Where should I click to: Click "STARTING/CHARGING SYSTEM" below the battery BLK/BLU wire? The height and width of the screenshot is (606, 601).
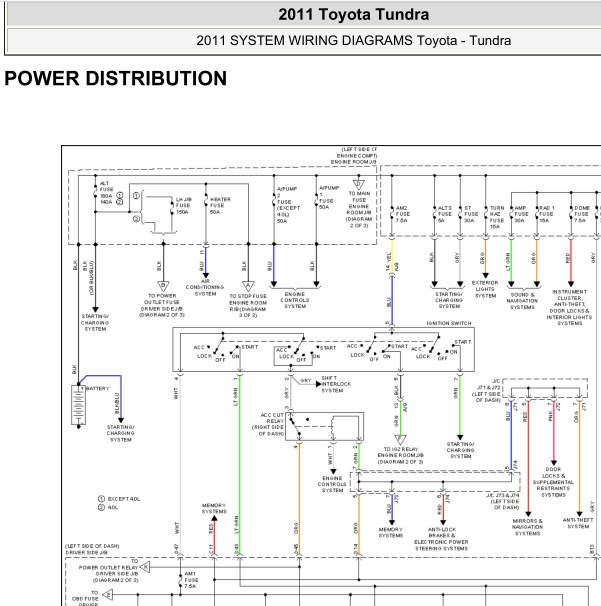coord(121,433)
